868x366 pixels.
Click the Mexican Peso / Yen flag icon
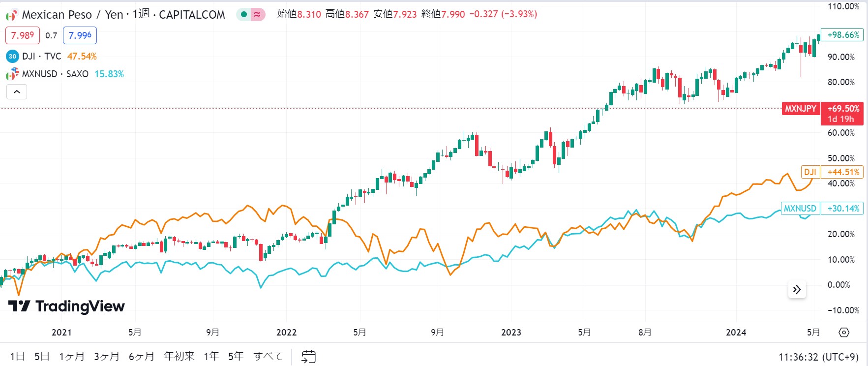coord(11,15)
